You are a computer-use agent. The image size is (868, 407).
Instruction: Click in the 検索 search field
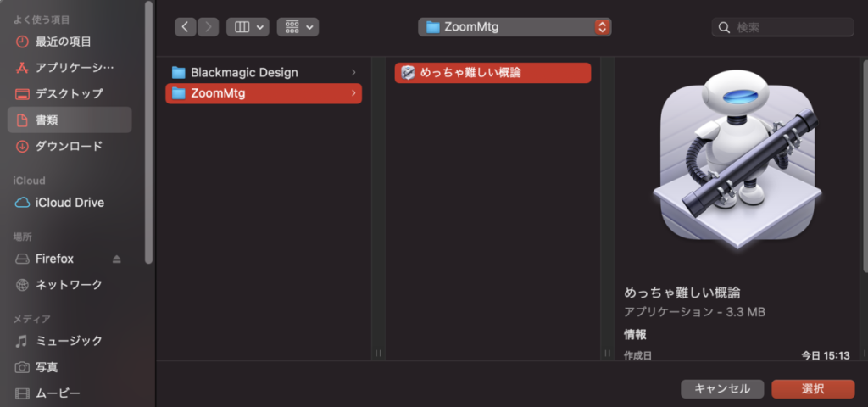[788, 27]
